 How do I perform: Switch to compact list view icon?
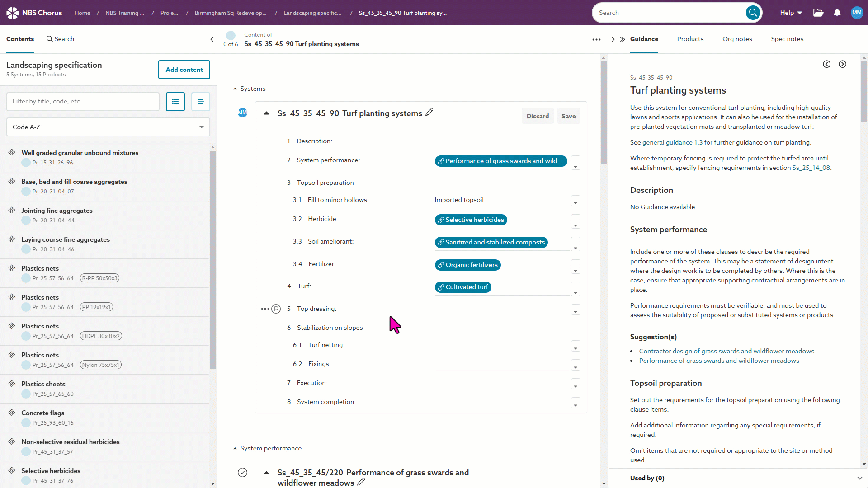[x=200, y=102]
